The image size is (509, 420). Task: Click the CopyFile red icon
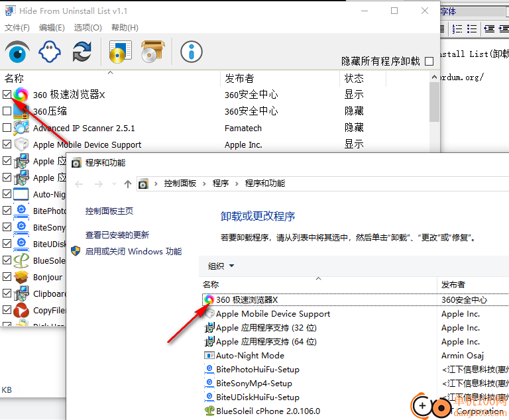tap(21, 310)
